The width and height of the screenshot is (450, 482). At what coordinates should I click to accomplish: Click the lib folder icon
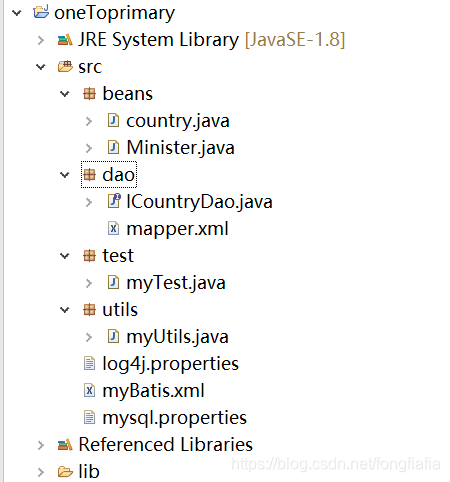point(65,472)
